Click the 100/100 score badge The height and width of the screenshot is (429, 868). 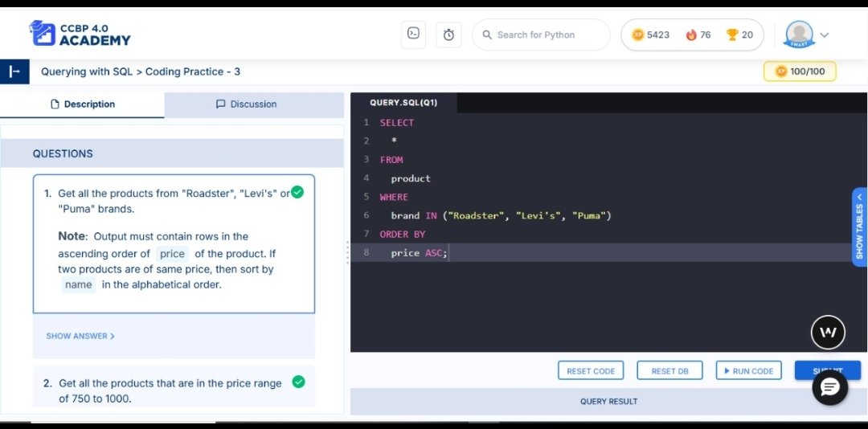tap(800, 71)
